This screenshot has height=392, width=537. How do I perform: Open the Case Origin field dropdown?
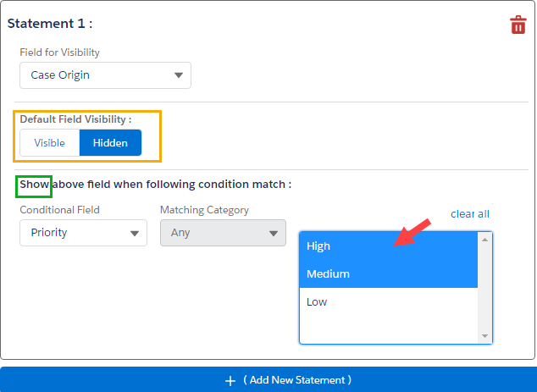[105, 75]
